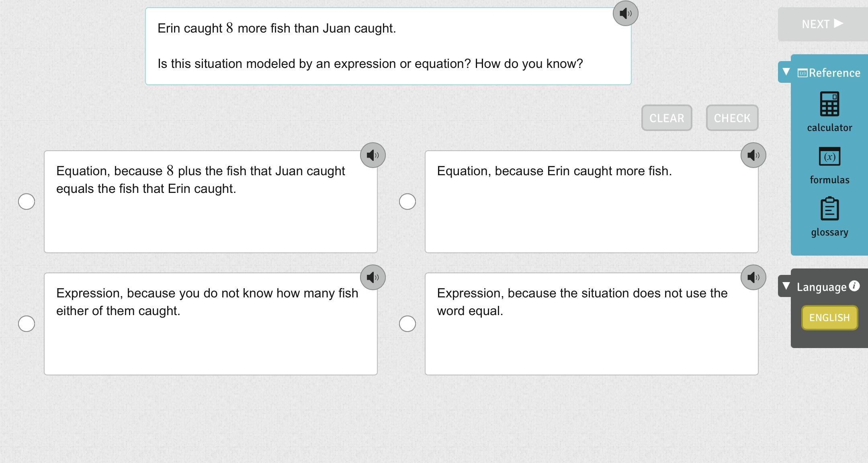Play audio for 'does not use word equal' answer
Image resolution: width=868 pixels, height=463 pixels.
click(x=753, y=277)
